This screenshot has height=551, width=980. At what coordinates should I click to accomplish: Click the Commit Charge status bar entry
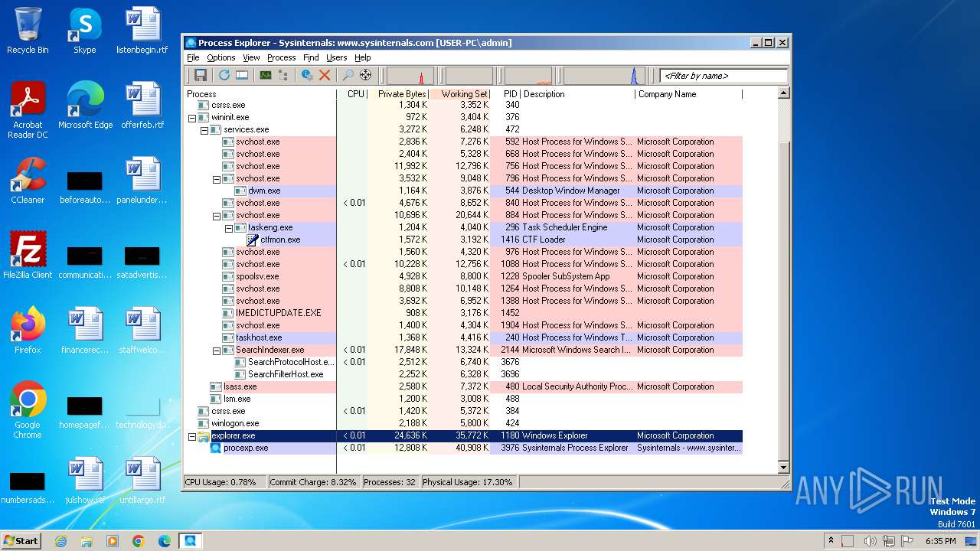click(x=313, y=483)
